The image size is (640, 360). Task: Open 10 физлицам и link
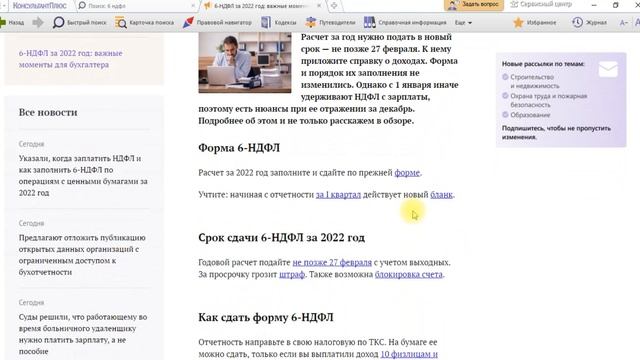coord(409,354)
